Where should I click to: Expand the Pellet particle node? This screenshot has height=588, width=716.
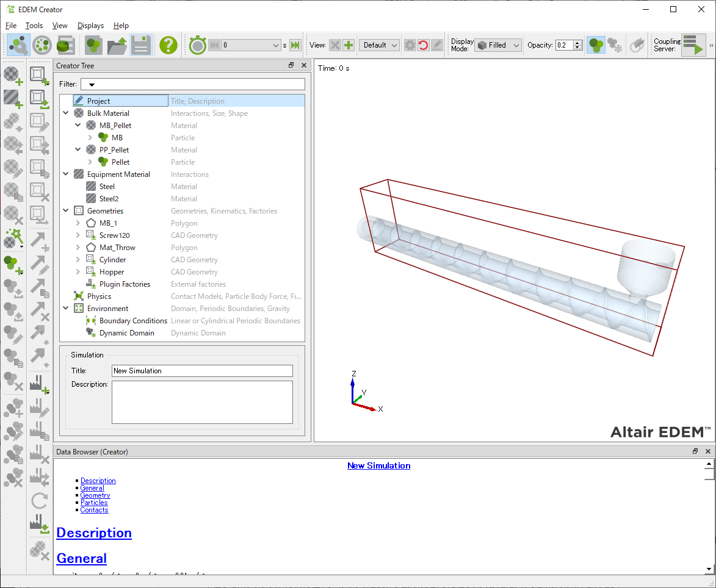click(90, 162)
